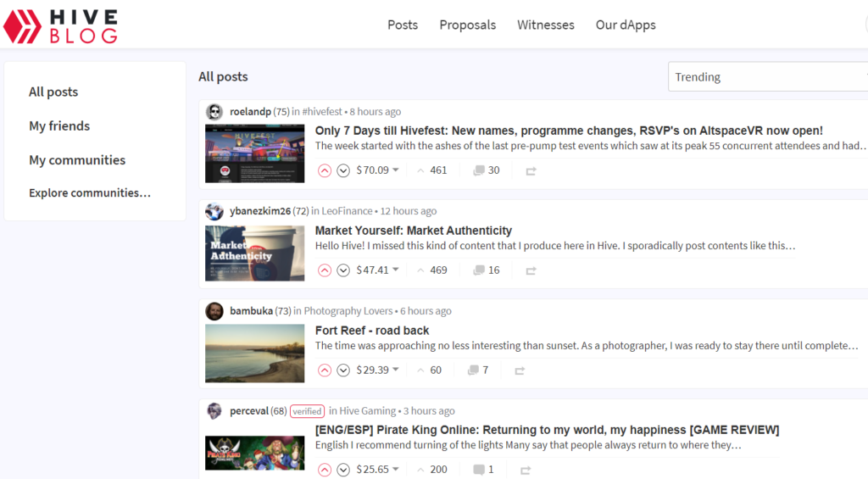Open the Witnesses navigation item
Screen dimensions: 868x479
[546, 25]
